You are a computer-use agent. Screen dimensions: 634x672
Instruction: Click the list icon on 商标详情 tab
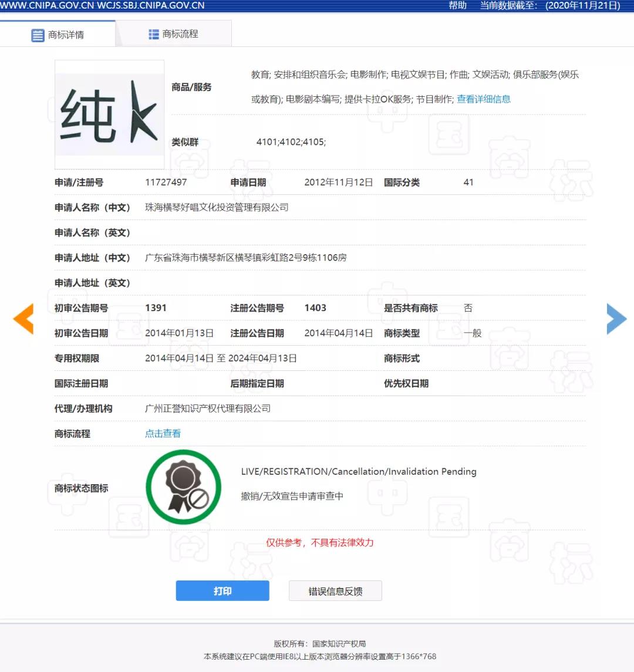38,35
